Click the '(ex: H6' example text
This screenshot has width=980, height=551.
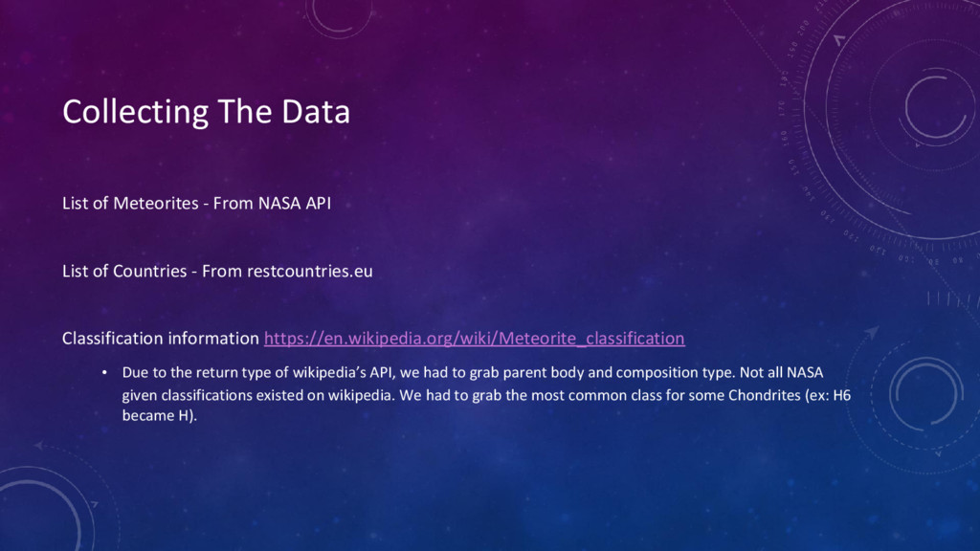pyautogui.click(x=828, y=395)
